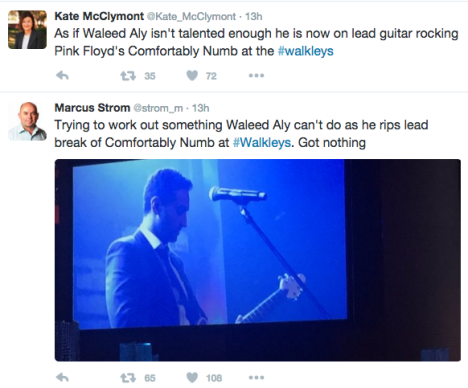
Task: Open Marcus Strom's profile avatar
Action: (27, 121)
